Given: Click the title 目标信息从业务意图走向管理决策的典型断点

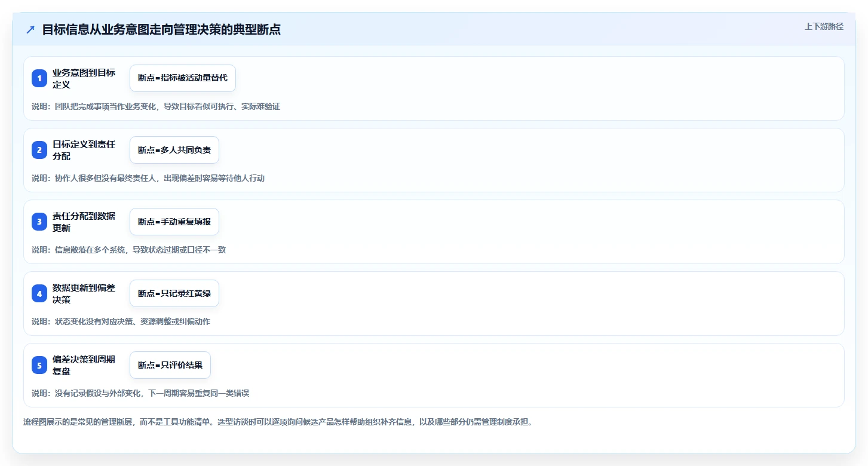Looking at the screenshot, I should tap(161, 30).
